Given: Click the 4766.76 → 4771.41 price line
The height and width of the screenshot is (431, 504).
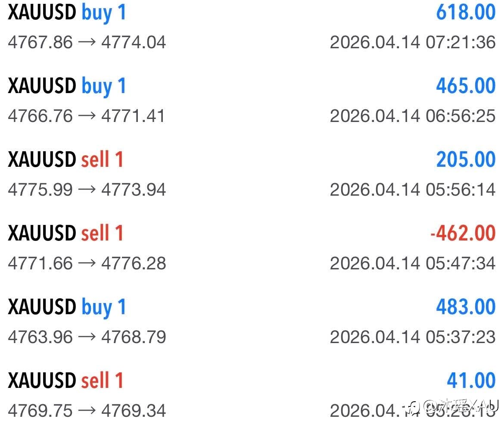Looking at the screenshot, I should coord(87,116).
